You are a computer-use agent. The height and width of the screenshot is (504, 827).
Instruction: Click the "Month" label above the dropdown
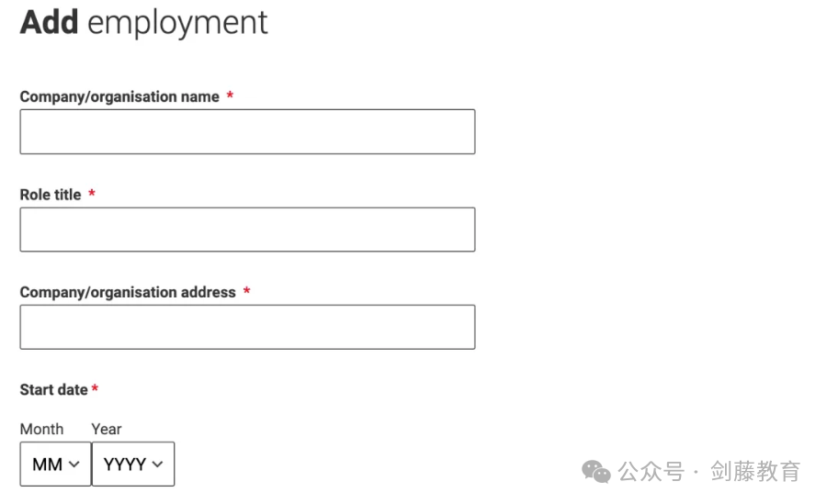[x=41, y=429]
